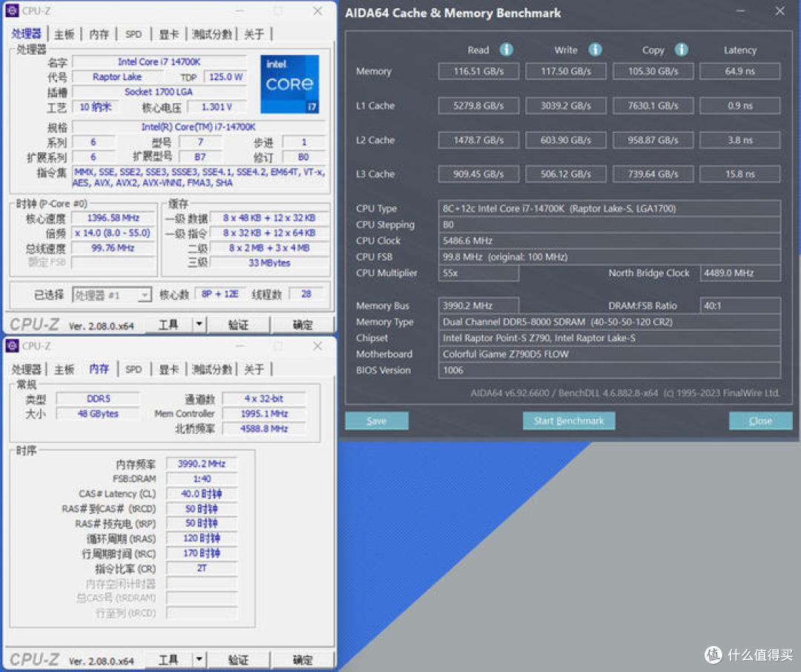The width and height of the screenshot is (801, 672).
Task: Click the Intel Core i7 logo in CPU-Z
Action: 290,84
